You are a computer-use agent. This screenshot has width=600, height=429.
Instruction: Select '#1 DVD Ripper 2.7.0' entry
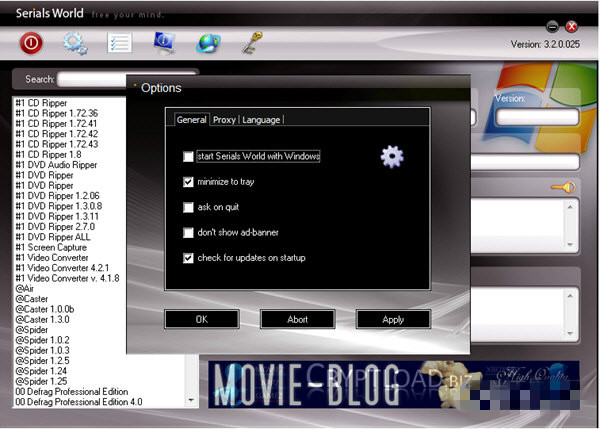pos(55,227)
